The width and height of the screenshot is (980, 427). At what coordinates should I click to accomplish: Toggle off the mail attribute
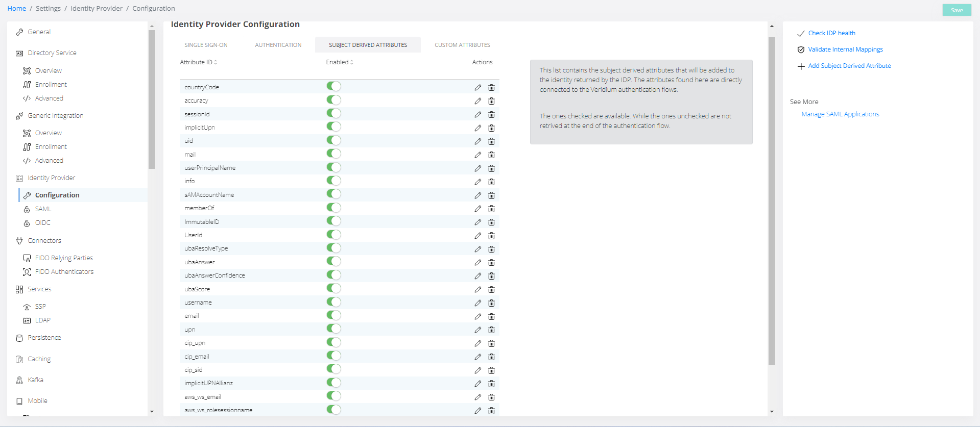333,154
